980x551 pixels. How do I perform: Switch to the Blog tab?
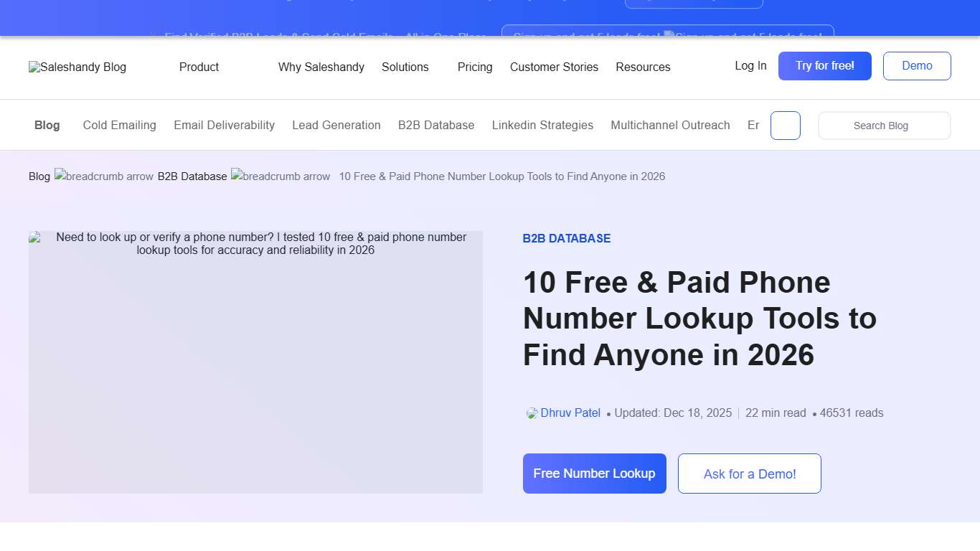point(47,125)
